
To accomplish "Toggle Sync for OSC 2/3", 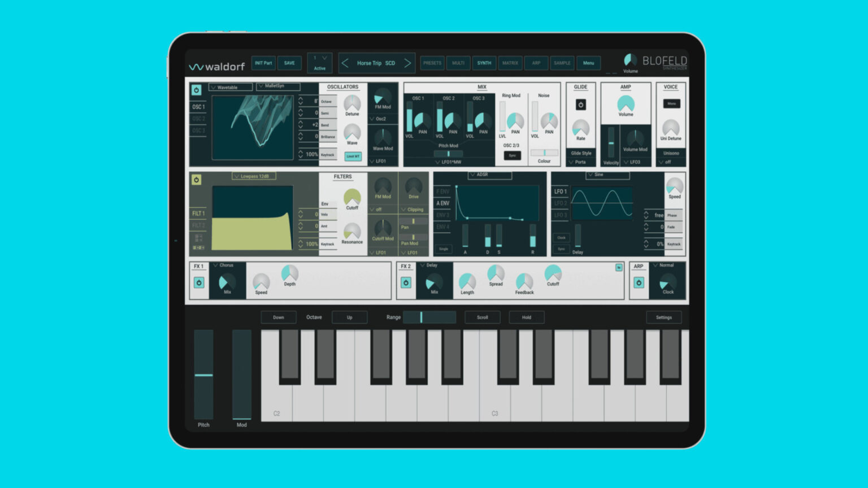I will coord(511,155).
